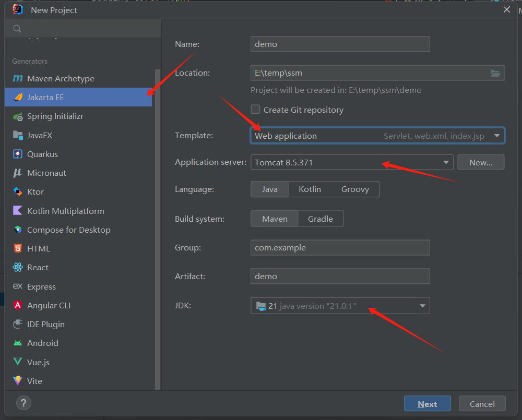Select Ktor generator

(78, 191)
